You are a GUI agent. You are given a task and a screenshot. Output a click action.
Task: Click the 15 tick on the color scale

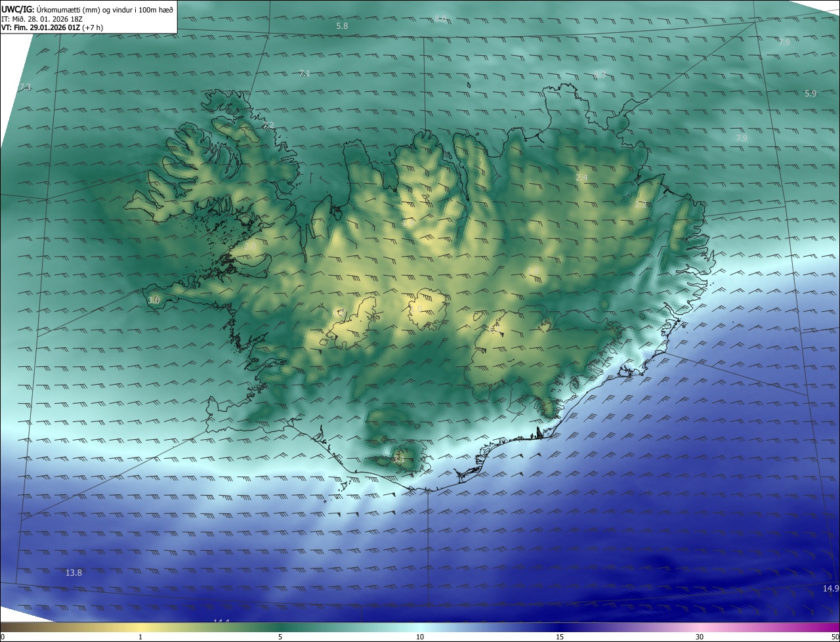pos(560,637)
